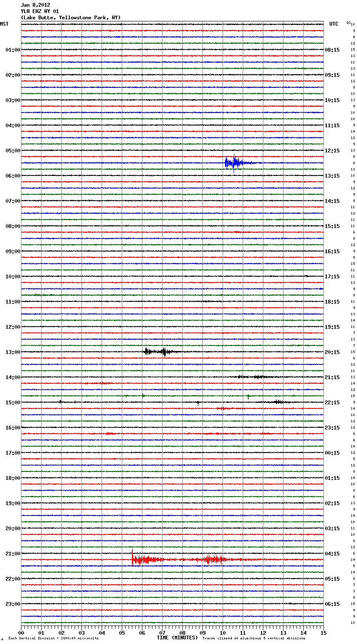Screen dimensions: 357x644
Task: Click the 20:15 UTC label
Action: click(332, 352)
